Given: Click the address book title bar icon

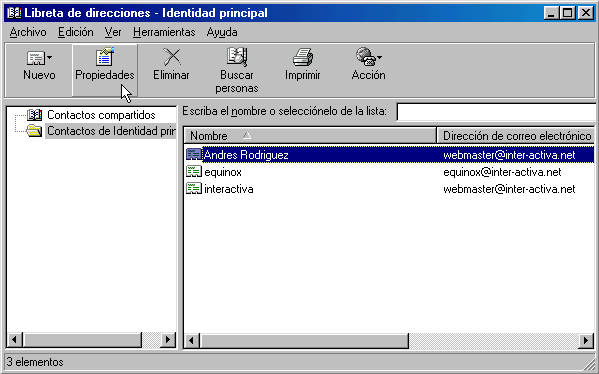Looking at the screenshot, I should [14, 13].
